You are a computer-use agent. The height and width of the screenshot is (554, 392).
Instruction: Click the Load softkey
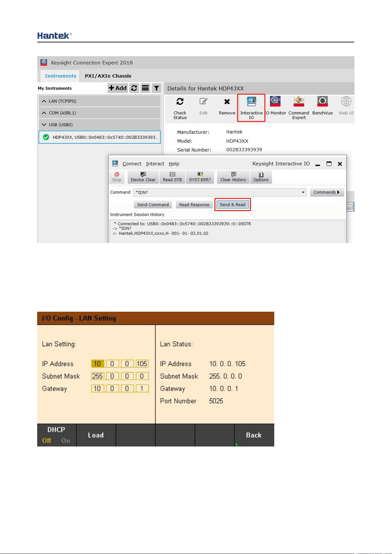[96, 435]
